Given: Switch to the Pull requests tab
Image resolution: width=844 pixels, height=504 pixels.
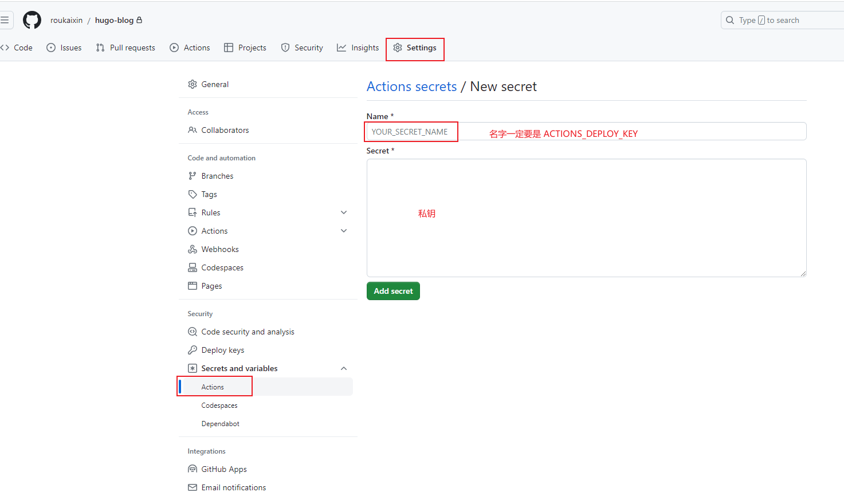Looking at the screenshot, I should click(125, 48).
